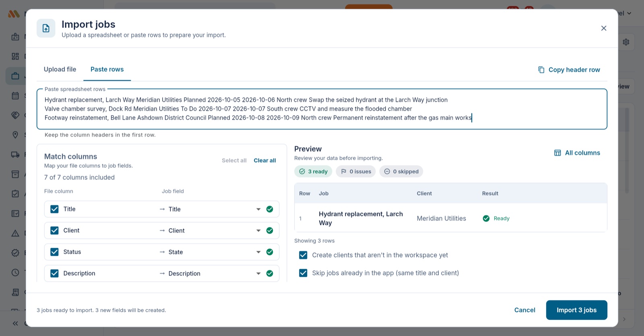Viewport: 644px width, 336px height.
Task: Click the warning triangle icon in sidebar
Action: (x=15, y=233)
